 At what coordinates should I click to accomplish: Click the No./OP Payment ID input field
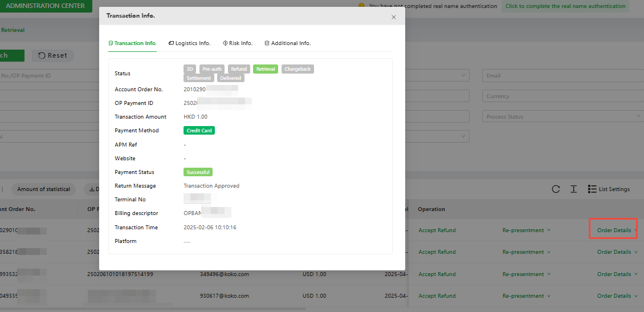pos(49,76)
